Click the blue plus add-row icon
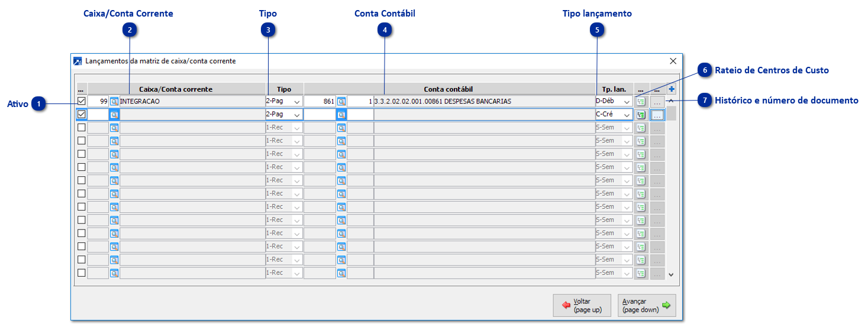868x327 pixels. [x=672, y=89]
